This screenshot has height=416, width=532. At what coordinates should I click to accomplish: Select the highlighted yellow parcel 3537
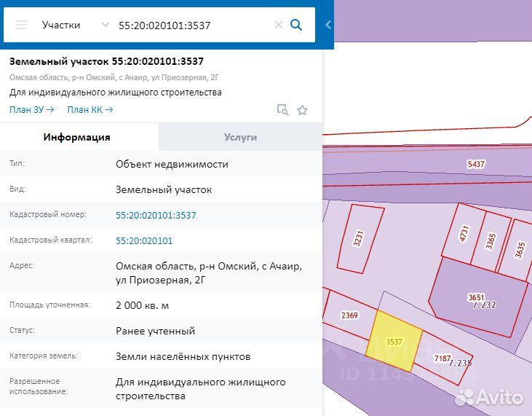pyautogui.click(x=394, y=341)
